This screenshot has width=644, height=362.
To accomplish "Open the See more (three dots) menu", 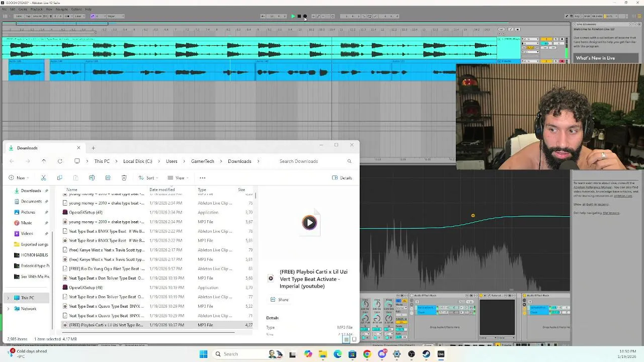I will (202, 178).
